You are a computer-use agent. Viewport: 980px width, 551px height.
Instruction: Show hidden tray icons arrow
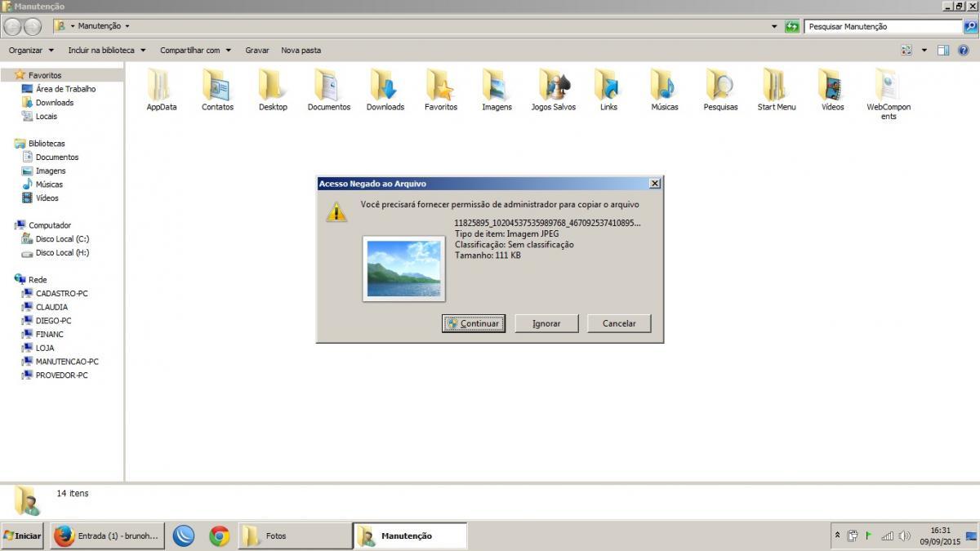click(x=837, y=535)
